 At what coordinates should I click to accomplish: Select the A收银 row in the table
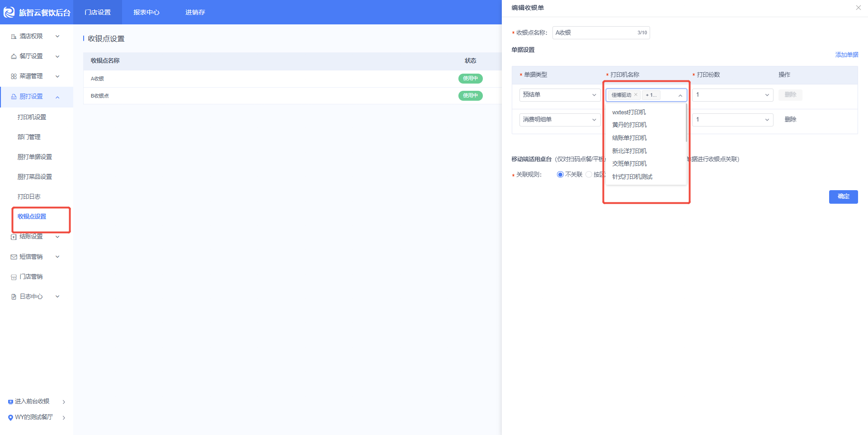[x=292, y=79]
